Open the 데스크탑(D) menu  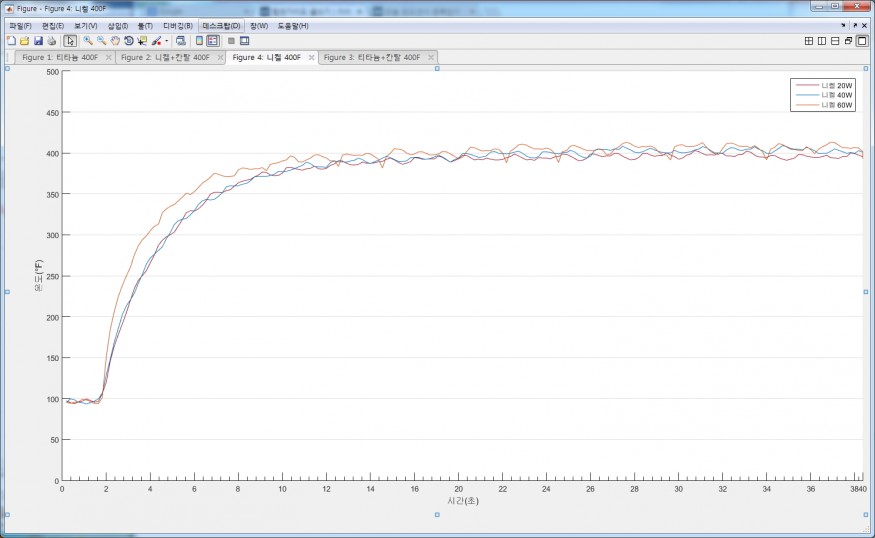click(221, 26)
